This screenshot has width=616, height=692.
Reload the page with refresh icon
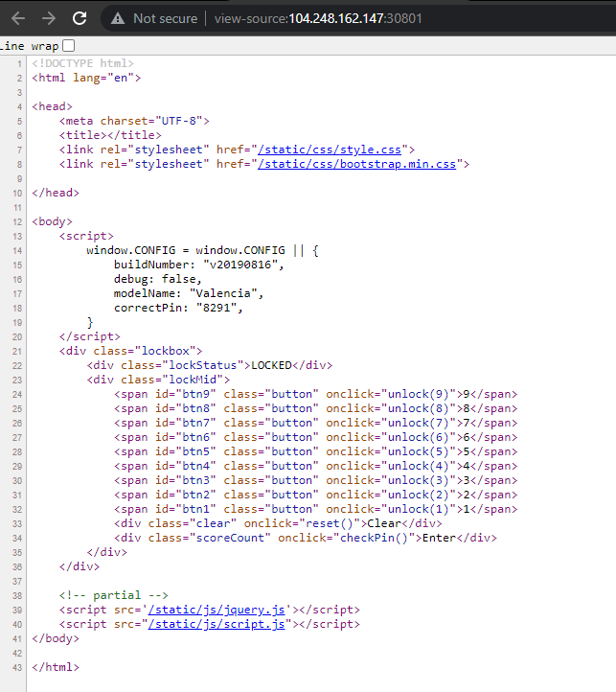(x=80, y=18)
